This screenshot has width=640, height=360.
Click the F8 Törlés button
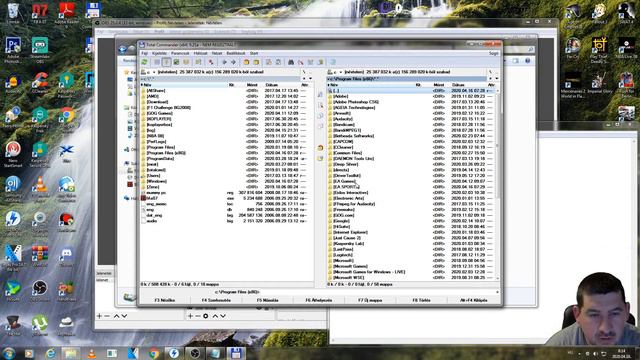click(421, 300)
